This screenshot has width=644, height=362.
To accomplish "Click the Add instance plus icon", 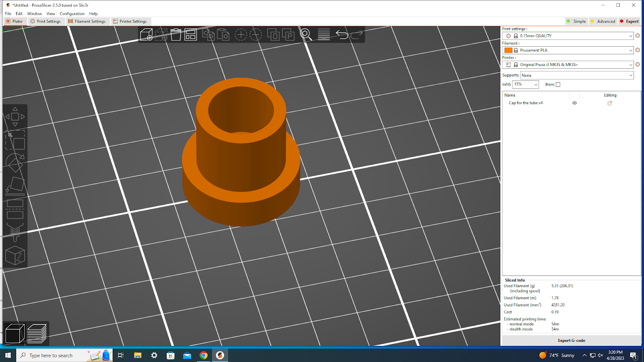I will click(241, 35).
